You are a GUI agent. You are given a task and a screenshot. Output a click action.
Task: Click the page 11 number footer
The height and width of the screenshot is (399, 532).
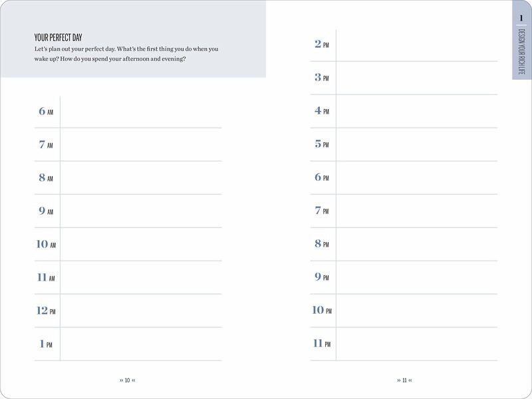404,380
